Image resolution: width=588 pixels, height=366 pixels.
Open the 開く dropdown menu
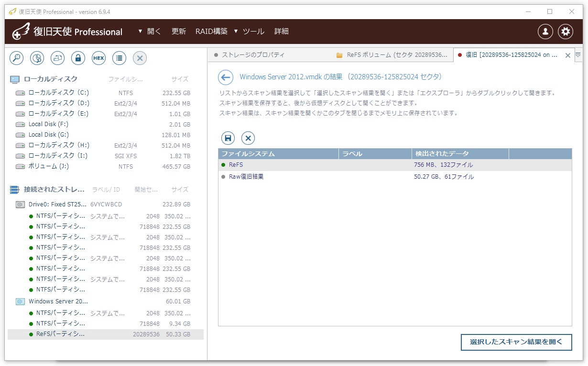click(x=150, y=32)
